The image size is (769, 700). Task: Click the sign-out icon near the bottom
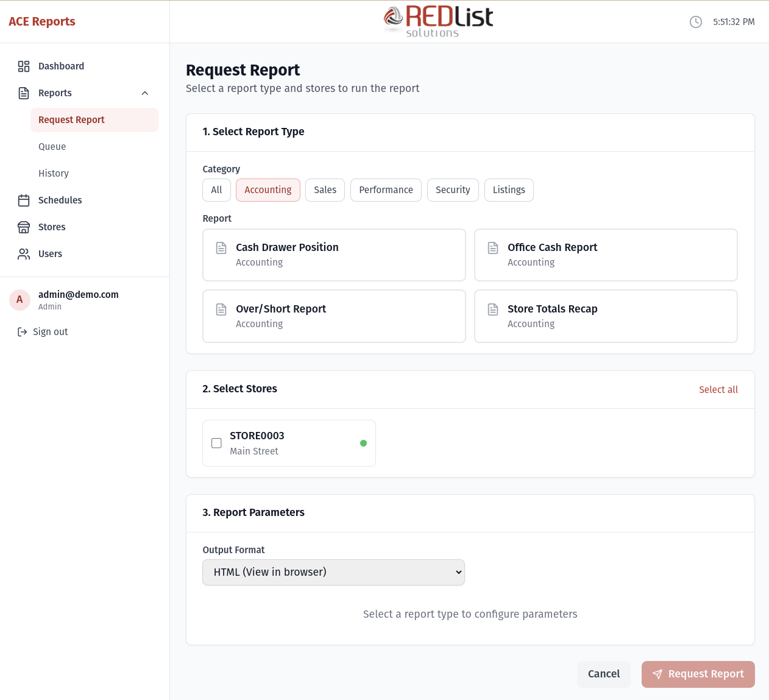[x=21, y=331]
